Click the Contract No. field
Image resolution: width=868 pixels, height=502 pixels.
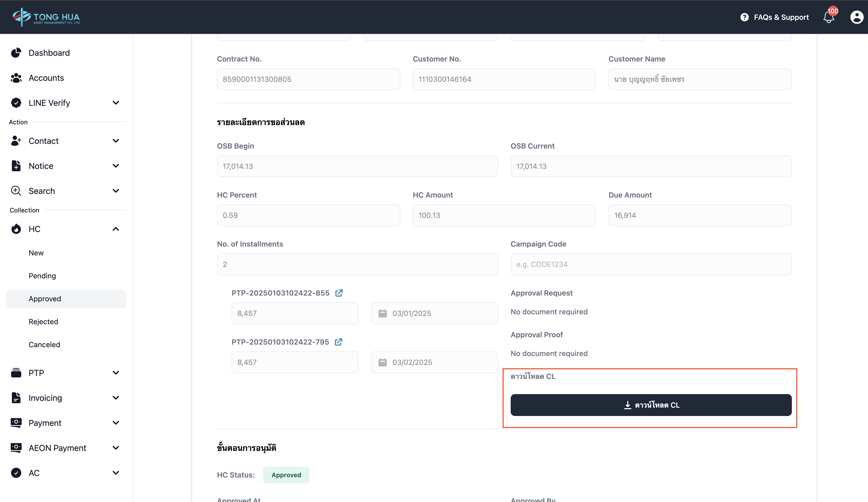point(308,79)
